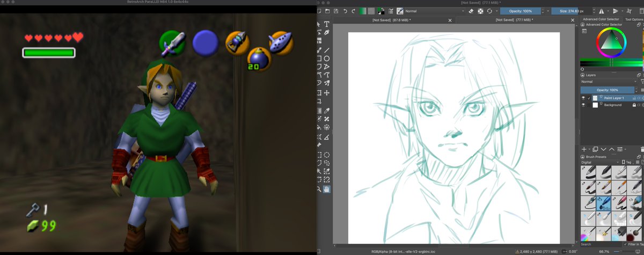644x255 pixels.
Task: Click the Tag button in Brush Presets
Action: [x=628, y=162]
